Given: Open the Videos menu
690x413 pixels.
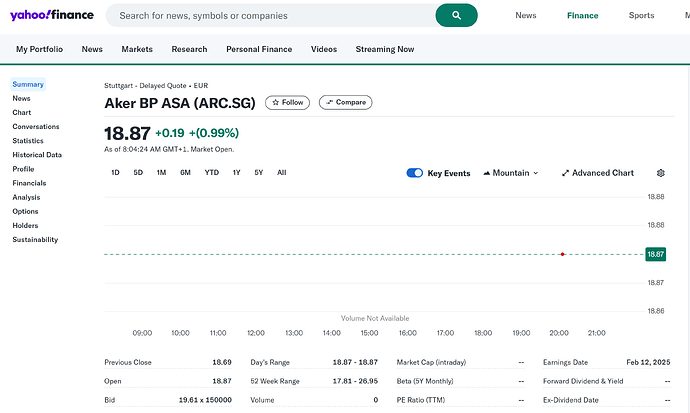Looking at the screenshot, I should pos(324,49).
